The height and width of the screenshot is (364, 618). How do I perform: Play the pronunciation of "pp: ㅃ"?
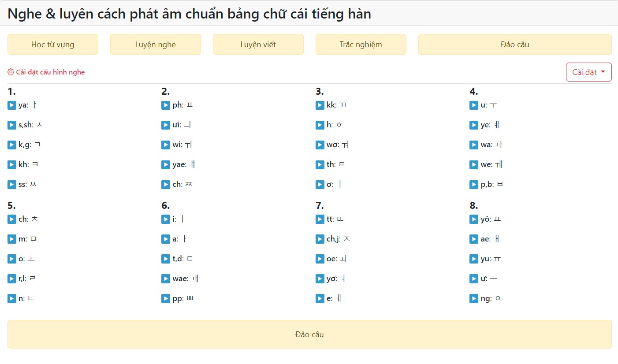point(165,298)
